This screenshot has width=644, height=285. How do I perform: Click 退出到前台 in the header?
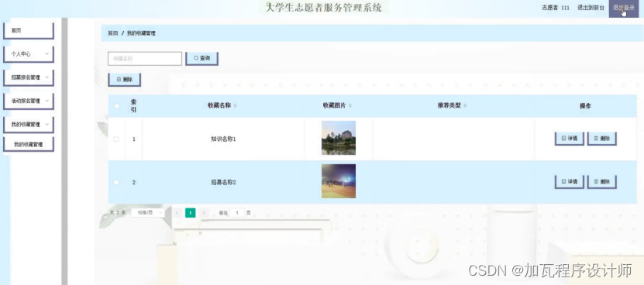(x=591, y=8)
